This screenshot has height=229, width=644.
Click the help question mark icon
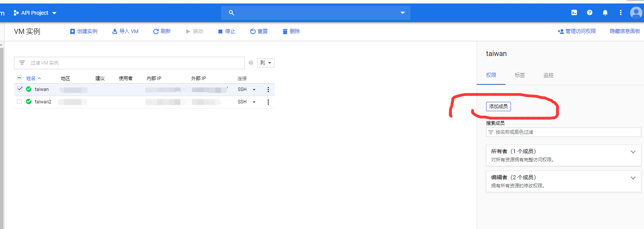click(590, 13)
